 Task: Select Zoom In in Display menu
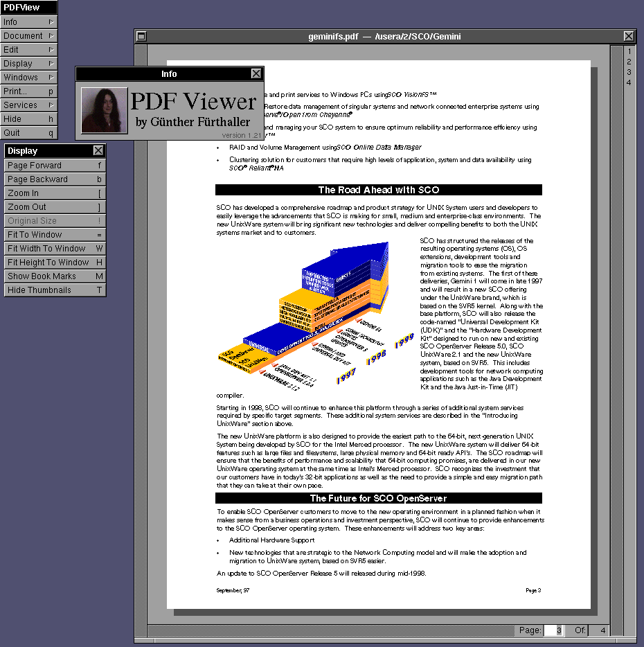tap(55, 193)
